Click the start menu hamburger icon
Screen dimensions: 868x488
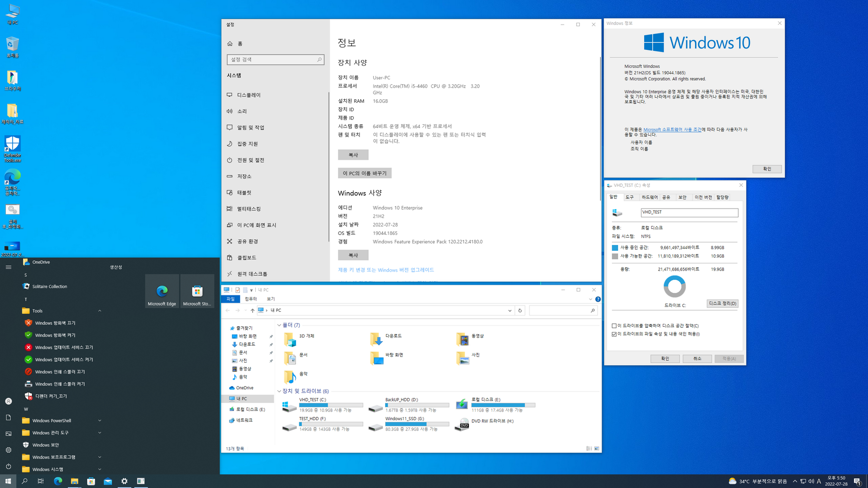(8, 267)
